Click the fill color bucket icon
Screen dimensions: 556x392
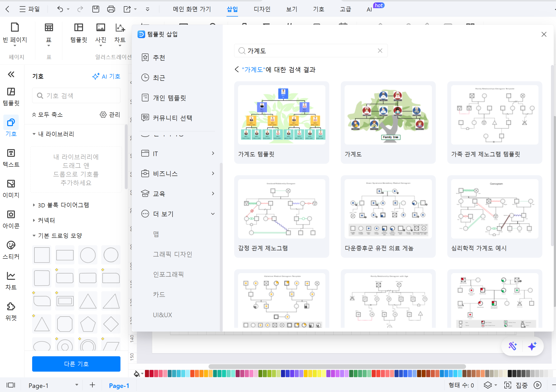pos(137,374)
